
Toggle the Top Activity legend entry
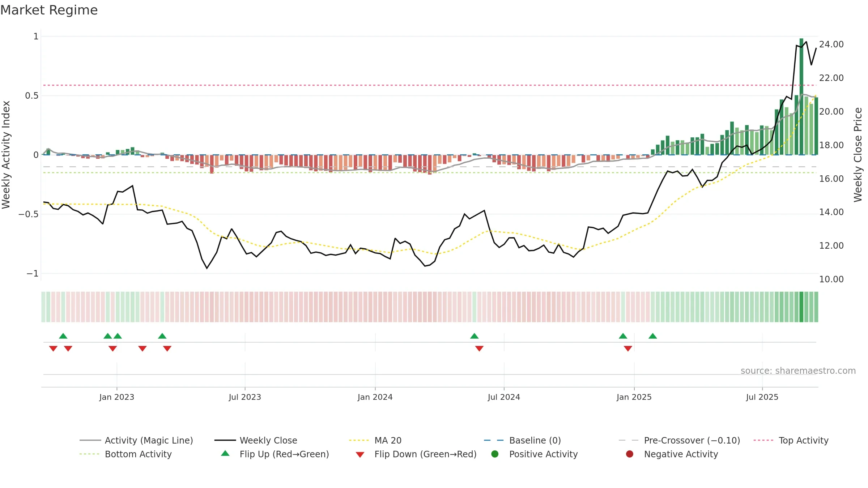pos(791,440)
